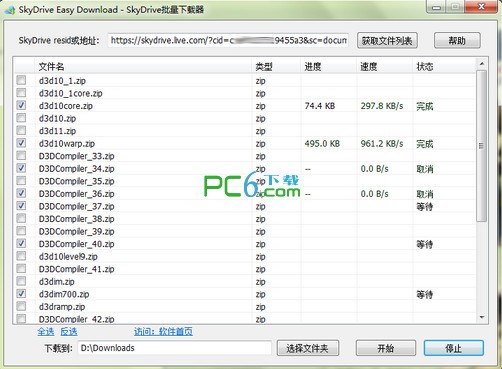Click the 全选 link
The image size is (502, 369).
point(46,332)
